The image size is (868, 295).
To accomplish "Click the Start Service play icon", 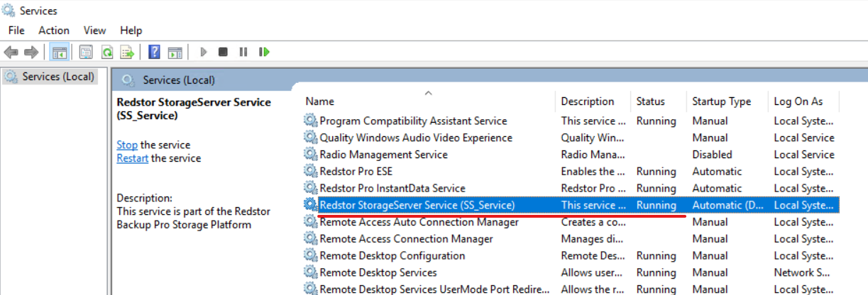I will pyautogui.click(x=204, y=52).
